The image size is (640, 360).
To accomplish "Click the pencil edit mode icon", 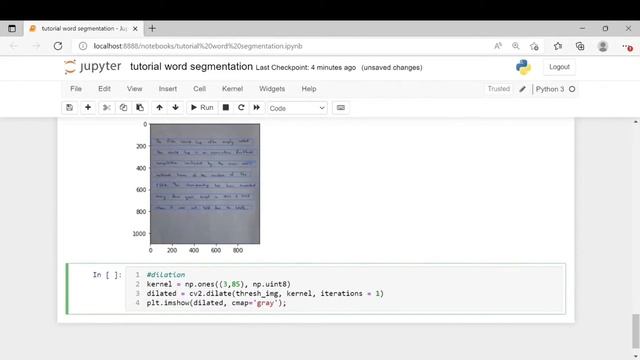I will tap(522, 89).
